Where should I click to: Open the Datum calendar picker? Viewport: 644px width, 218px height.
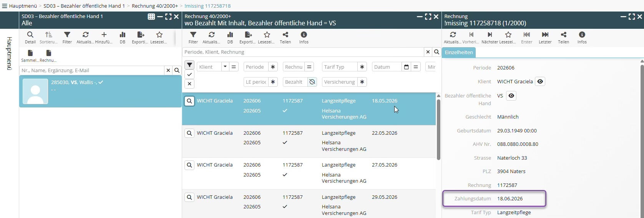pos(406,67)
